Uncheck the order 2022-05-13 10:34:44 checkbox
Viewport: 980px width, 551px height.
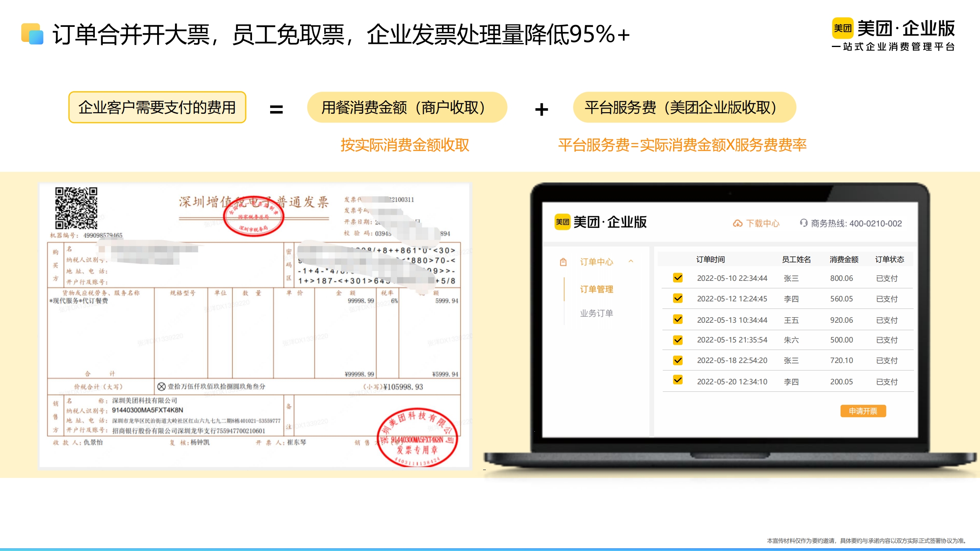[678, 319]
